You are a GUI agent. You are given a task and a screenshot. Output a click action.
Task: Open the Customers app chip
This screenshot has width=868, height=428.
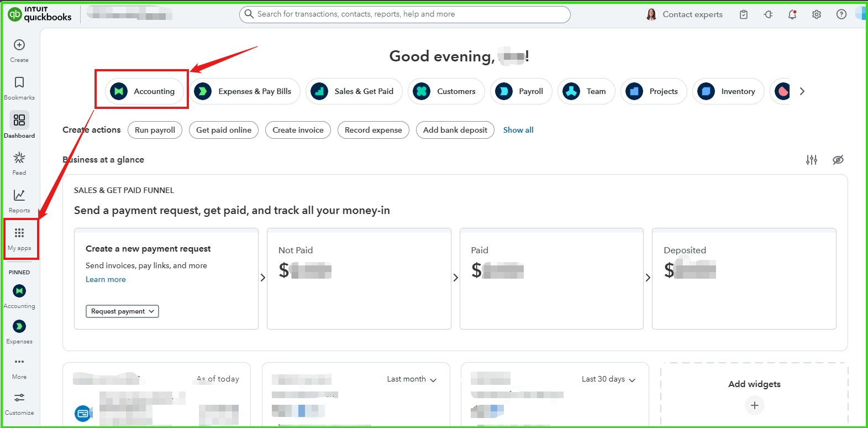point(446,91)
